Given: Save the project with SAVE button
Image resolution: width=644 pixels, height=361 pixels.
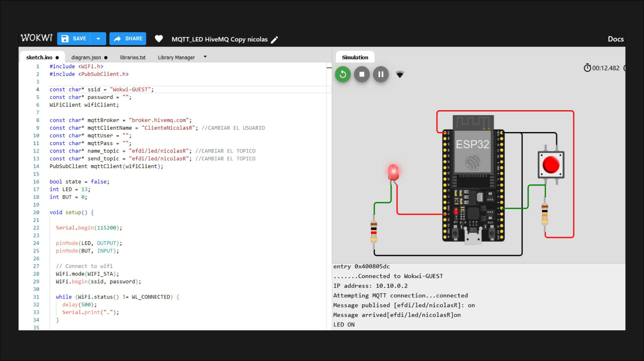Looking at the screenshot, I should 74,39.
